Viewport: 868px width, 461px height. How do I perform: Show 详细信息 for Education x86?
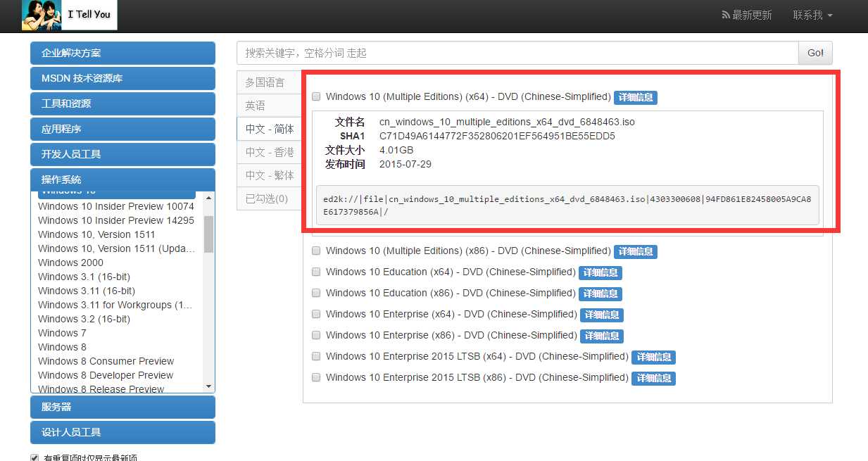[x=600, y=293]
